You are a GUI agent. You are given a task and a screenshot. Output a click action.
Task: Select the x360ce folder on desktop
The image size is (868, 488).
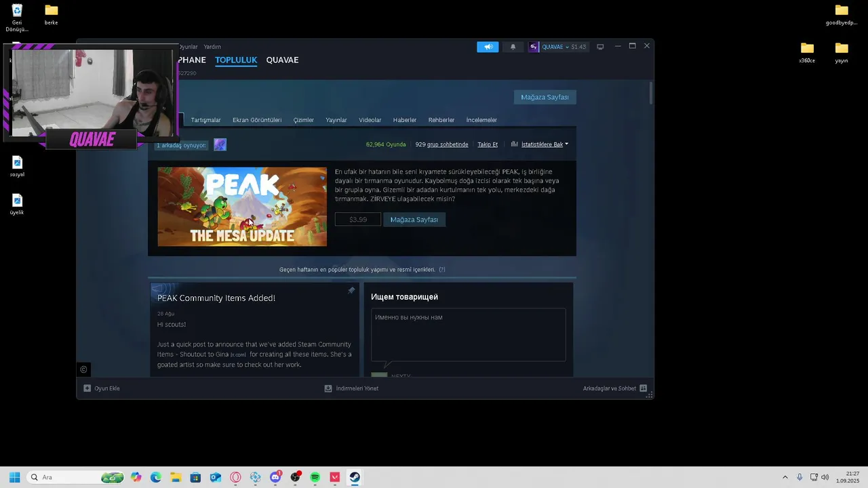click(807, 52)
